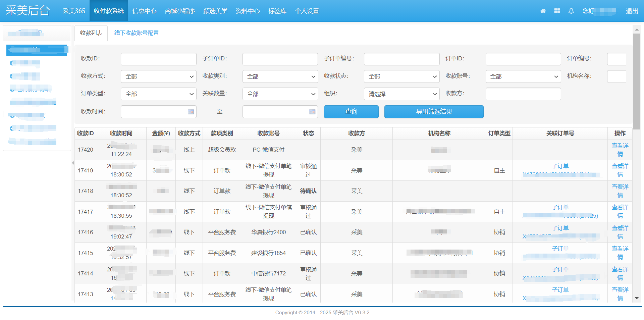Click 中信银行7172 account cell
This screenshot has height=320, width=644.
(x=268, y=273)
